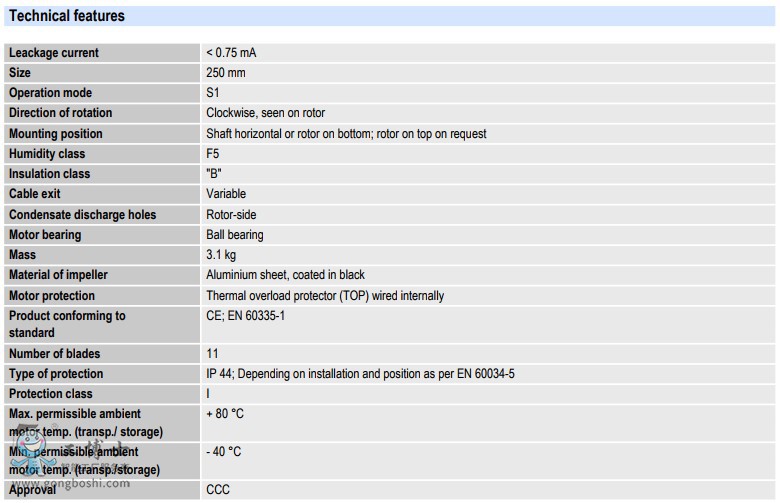Image resolution: width=780 pixels, height=503 pixels.
Task: Select the Humidity class F5 value
Action: 213,154
